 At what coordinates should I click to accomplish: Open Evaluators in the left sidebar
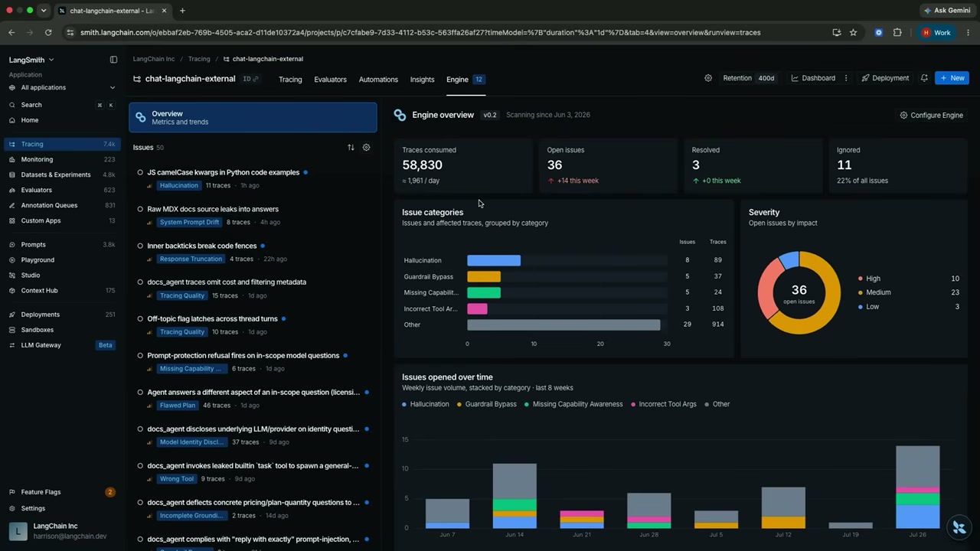(62, 190)
